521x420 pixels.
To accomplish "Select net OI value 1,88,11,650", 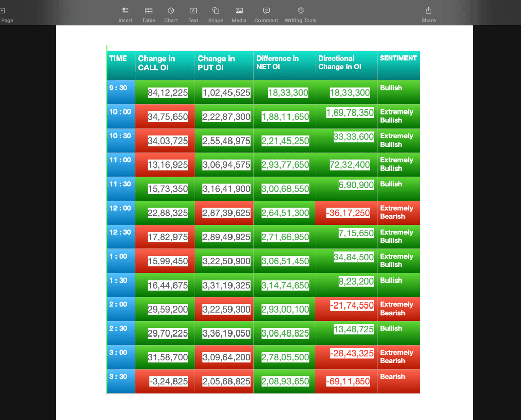I will [x=284, y=117].
